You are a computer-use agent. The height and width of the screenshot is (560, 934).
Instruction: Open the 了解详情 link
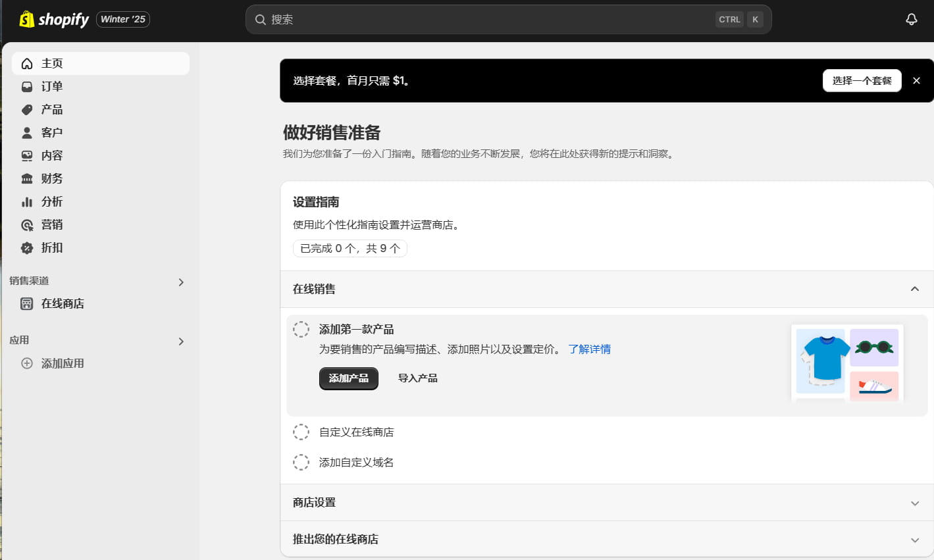(589, 349)
